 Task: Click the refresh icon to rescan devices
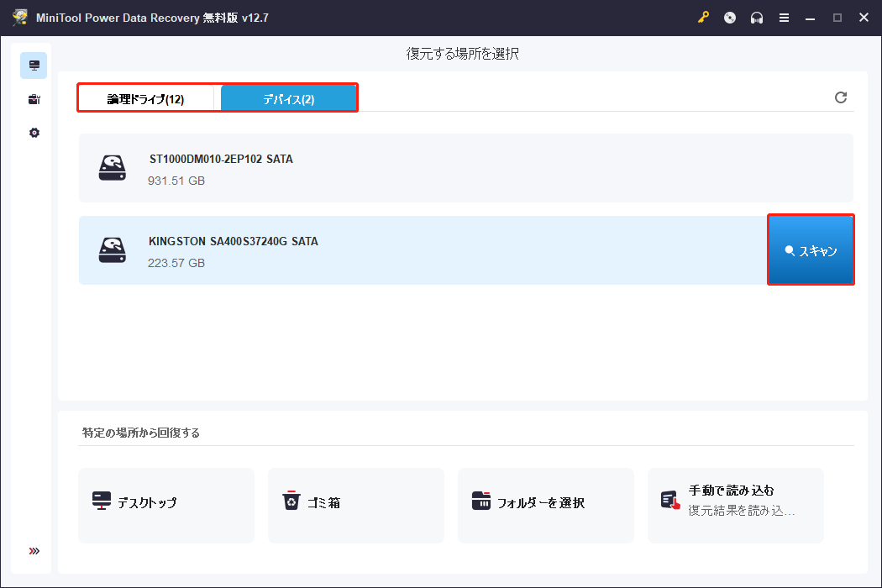click(841, 97)
